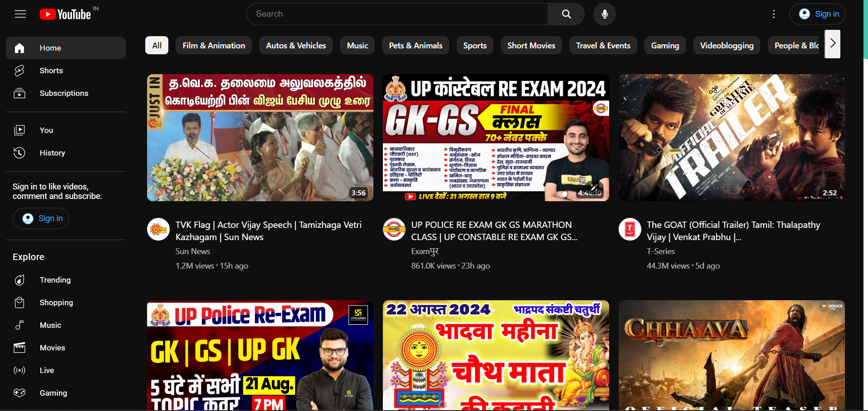Select the Short Movies chip
This screenshot has width=868, height=411.
(531, 45)
